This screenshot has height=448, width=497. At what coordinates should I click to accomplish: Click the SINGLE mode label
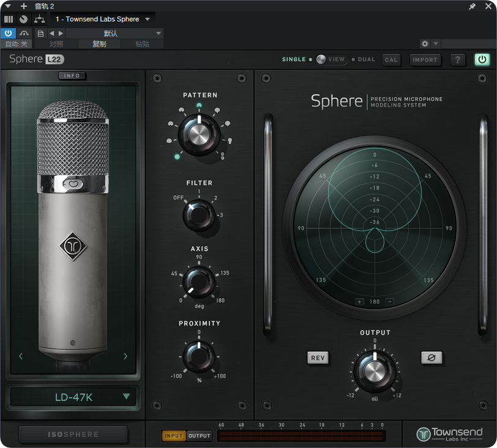[x=294, y=59]
